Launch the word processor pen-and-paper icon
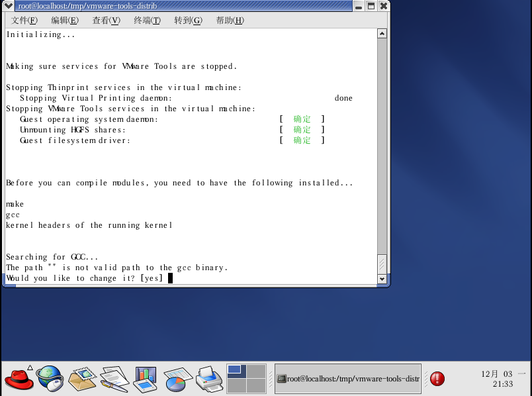This screenshot has height=396, width=532. click(x=114, y=378)
